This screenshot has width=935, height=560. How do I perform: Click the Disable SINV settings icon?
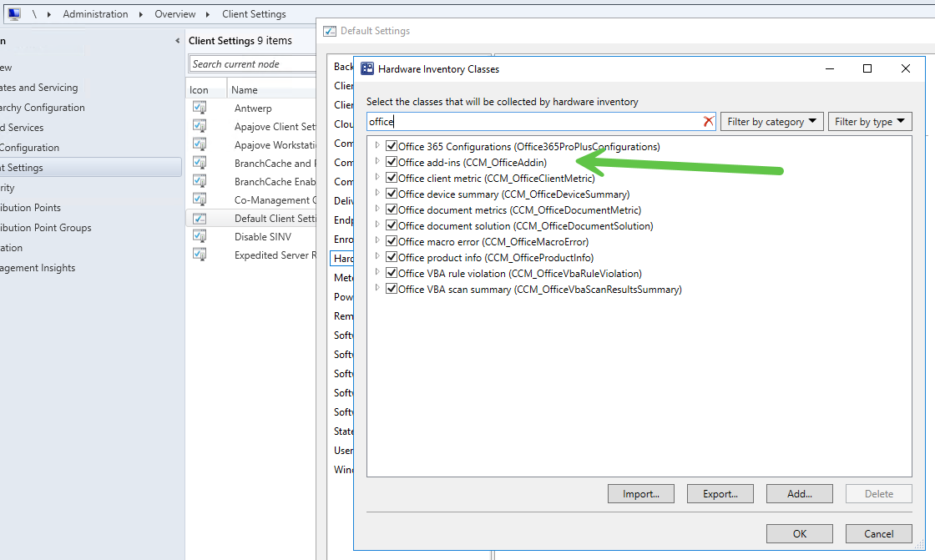[200, 236]
